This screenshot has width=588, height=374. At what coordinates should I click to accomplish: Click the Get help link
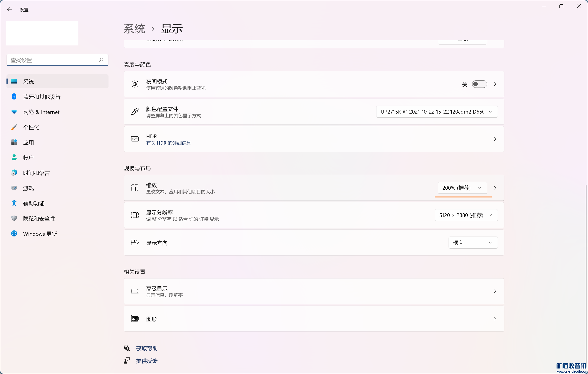click(x=147, y=348)
